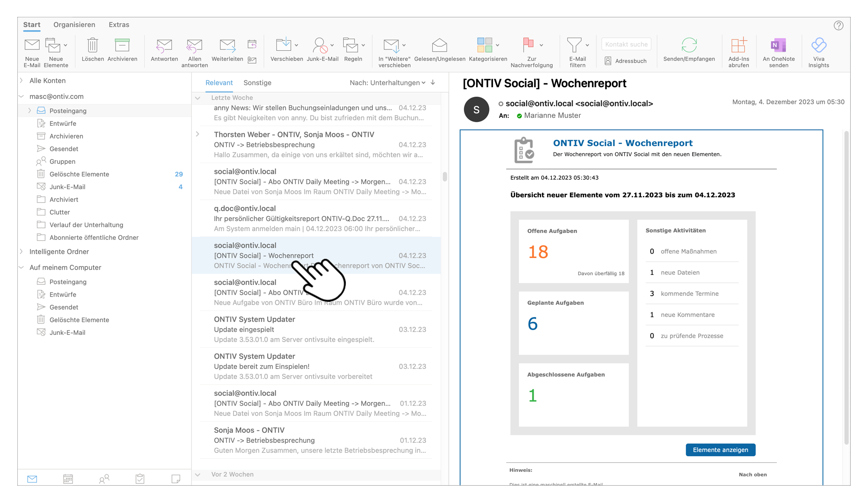Click the Zur Nachverfolgung flag icon
Screen dimensions: 868x503
point(528,45)
